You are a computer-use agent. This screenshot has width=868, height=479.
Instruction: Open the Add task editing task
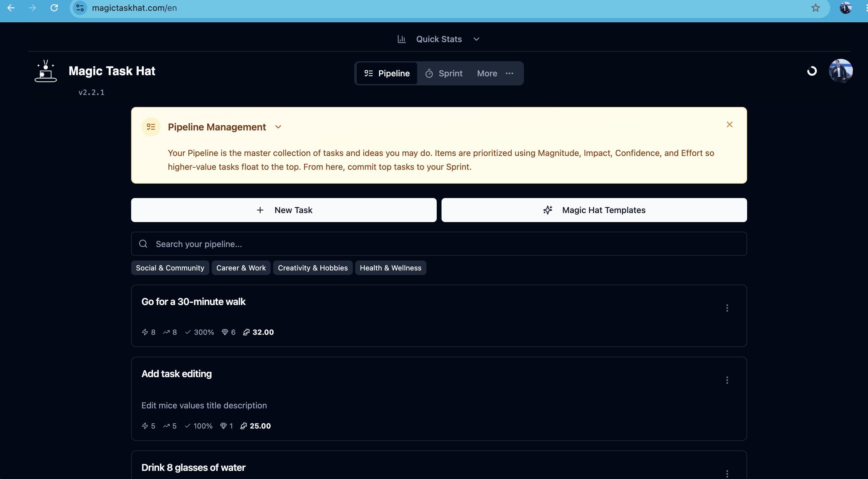(x=177, y=374)
